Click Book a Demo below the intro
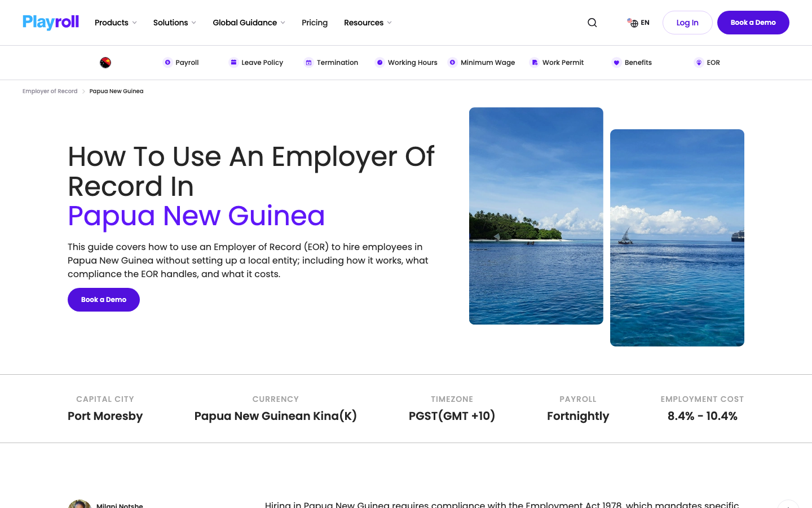The image size is (812, 508). coord(104,300)
